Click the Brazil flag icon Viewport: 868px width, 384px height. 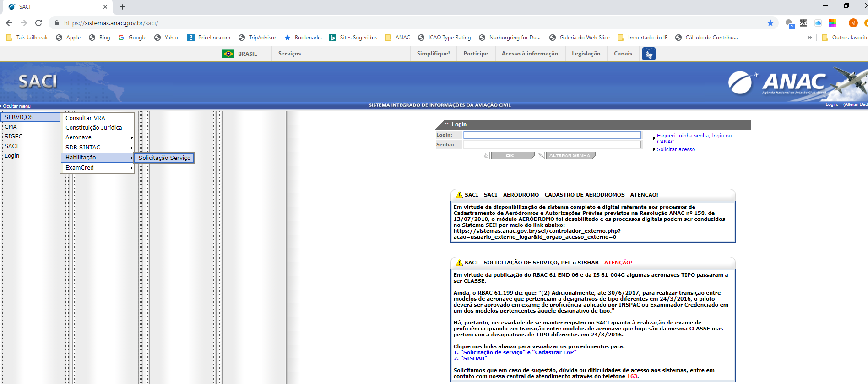[228, 54]
